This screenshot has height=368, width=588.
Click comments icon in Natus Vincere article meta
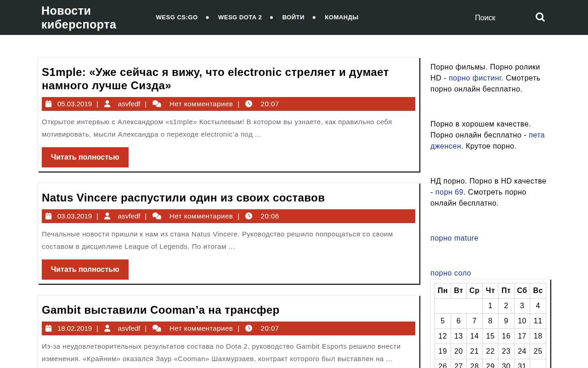point(157,216)
